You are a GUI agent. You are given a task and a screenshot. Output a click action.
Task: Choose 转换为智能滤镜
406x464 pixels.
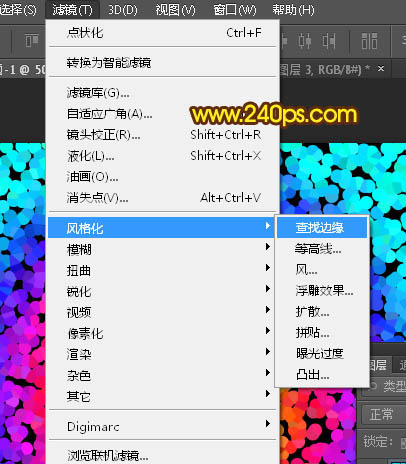click(163, 62)
